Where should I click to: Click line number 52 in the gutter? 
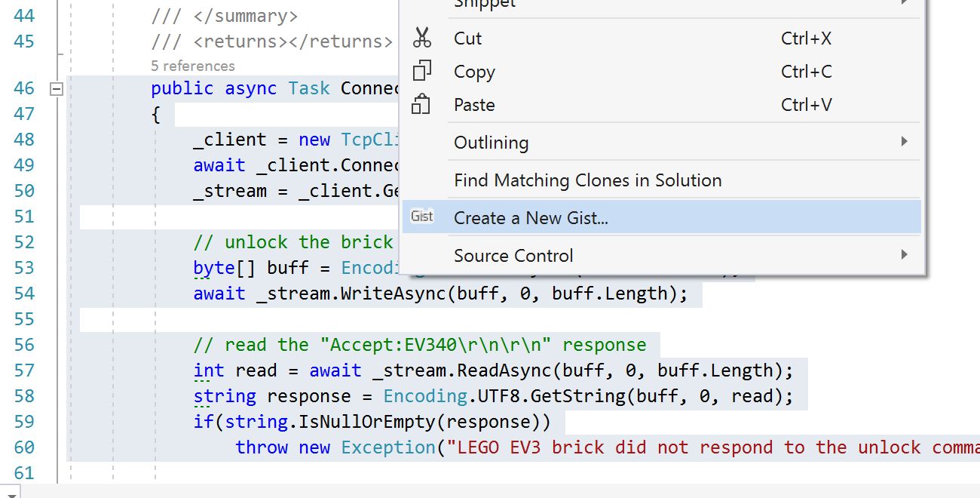click(x=24, y=242)
